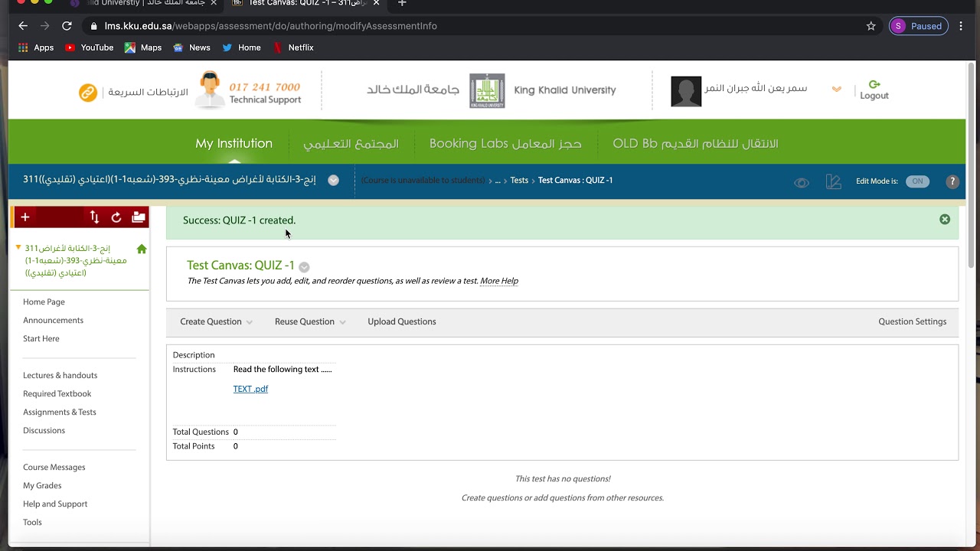
Task: Click the quick links chain icon
Action: pyautogui.click(x=88, y=93)
